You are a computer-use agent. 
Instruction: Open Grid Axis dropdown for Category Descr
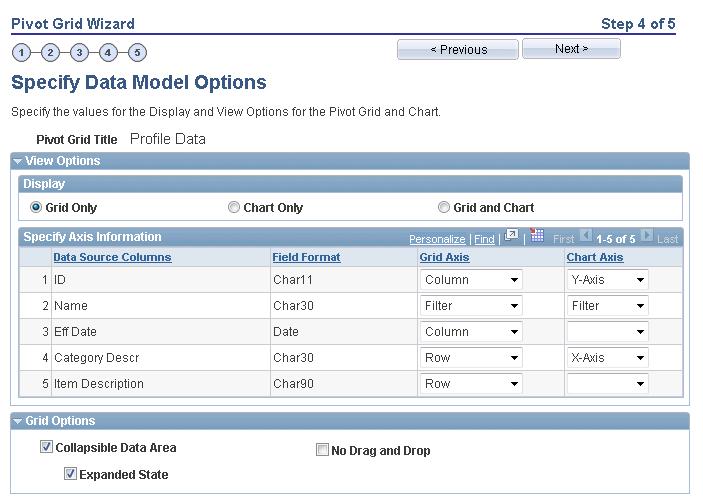pos(471,358)
